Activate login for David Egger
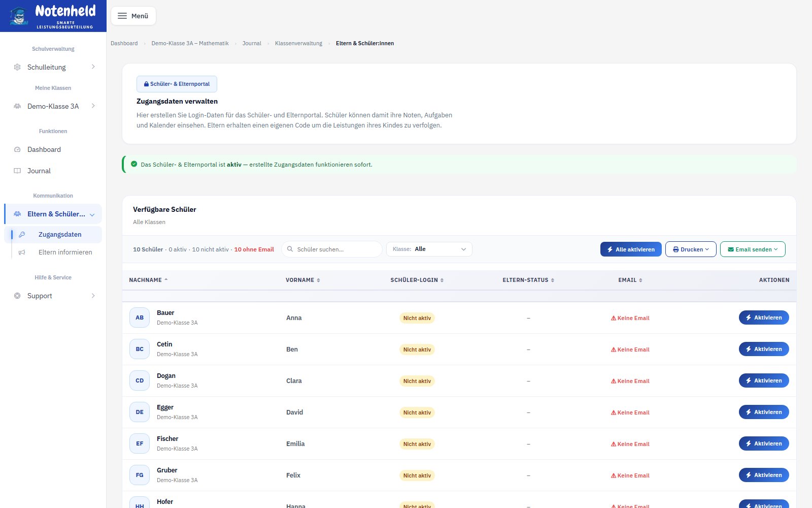 (x=764, y=412)
